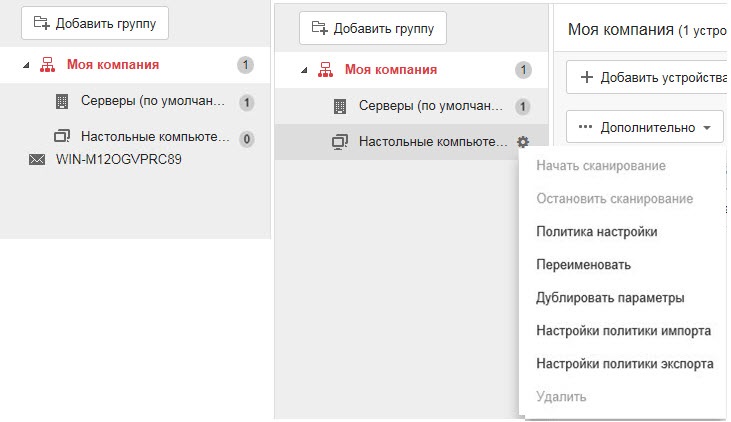This screenshot has width=731, height=422.
Task: Choose Политика настройки from the context menu
Action: (596, 231)
